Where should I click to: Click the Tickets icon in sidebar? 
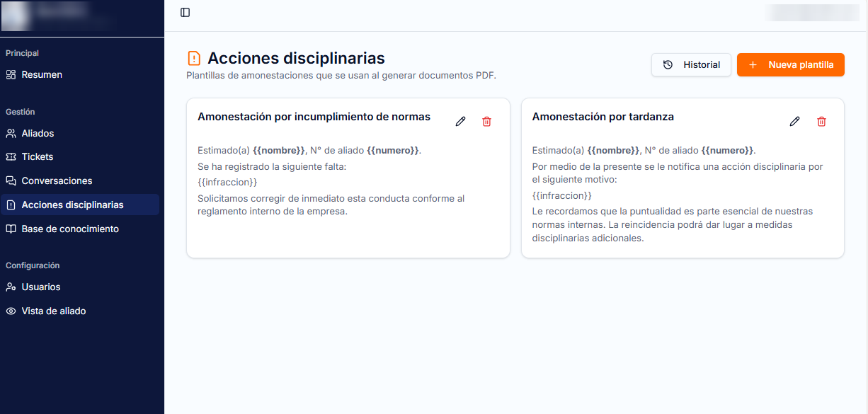11,156
